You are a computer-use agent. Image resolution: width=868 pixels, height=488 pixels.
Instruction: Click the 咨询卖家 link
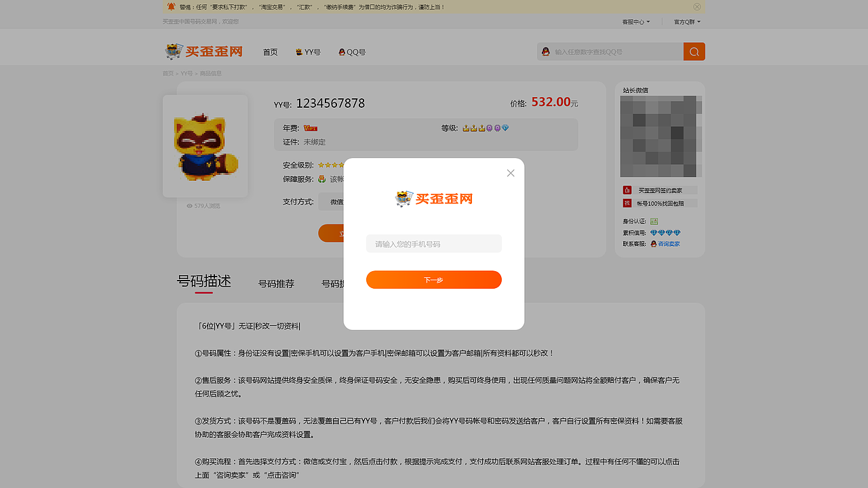tap(669, 243)
